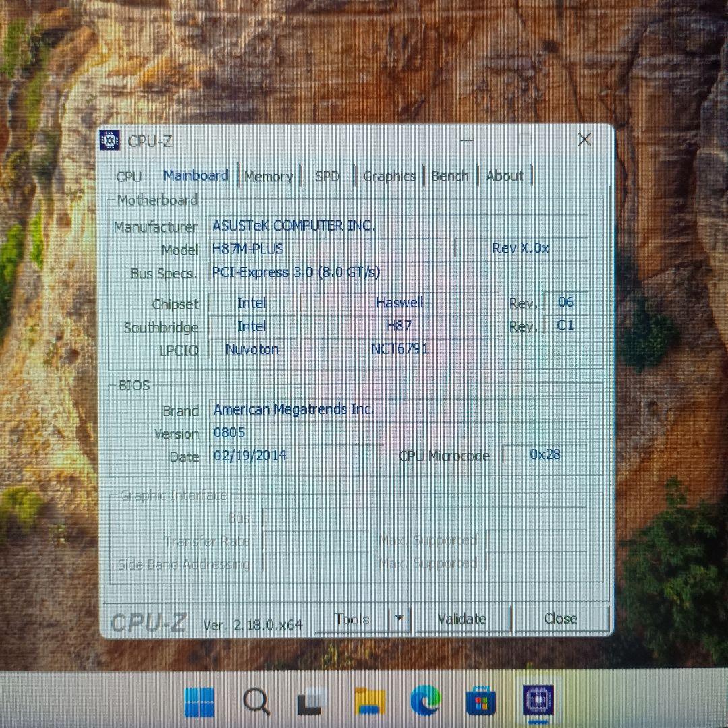The width and height of the screenshot is (728, 728).
Task: Click the CPU-Z title bar icon
Action: pyautogui.click(x=111, y=140)
